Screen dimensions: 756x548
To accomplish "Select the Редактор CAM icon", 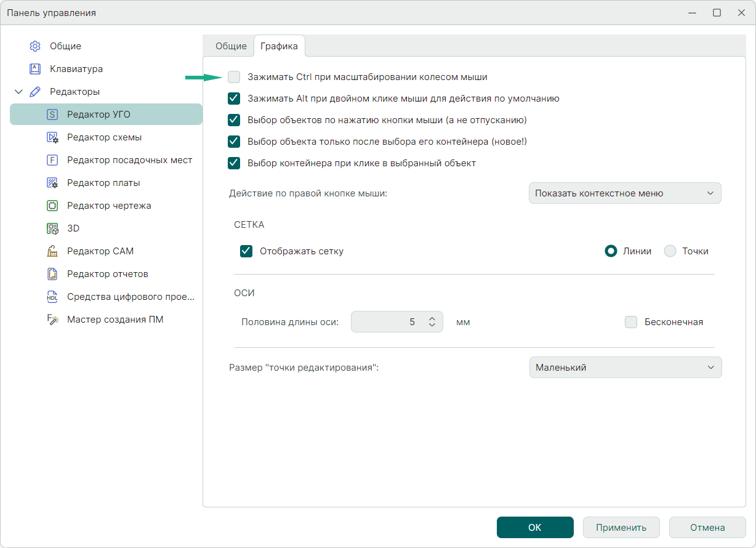I will tap(52, 251).
